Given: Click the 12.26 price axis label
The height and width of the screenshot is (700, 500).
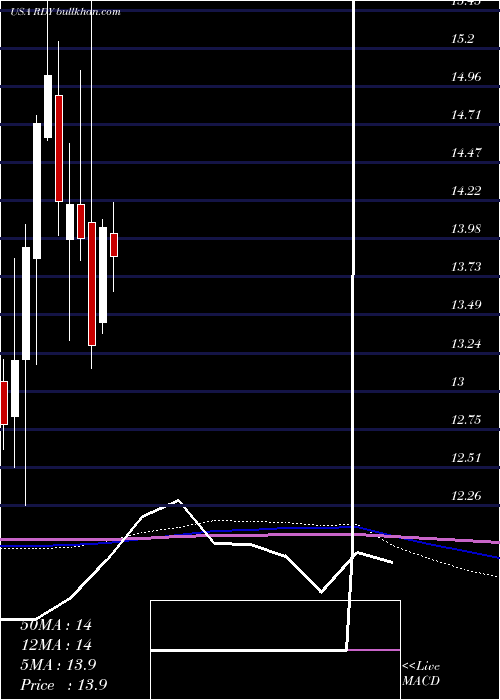Looking at the screenshot, I should coord(466,496).
